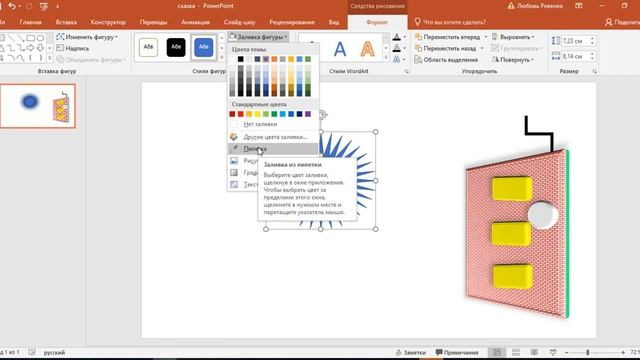The width and height of the screenshot is (640, 360).
Task: Choose purple standard color
Action: [x=308, y=114]
